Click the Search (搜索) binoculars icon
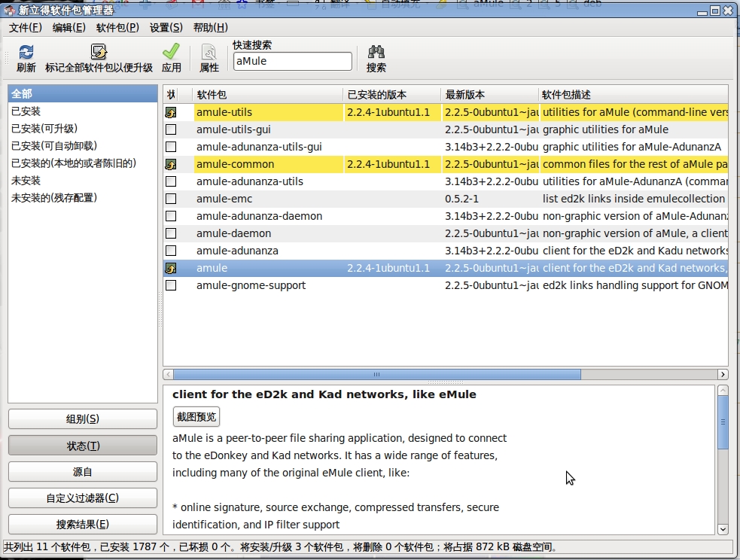 click(x=376, y=51)
